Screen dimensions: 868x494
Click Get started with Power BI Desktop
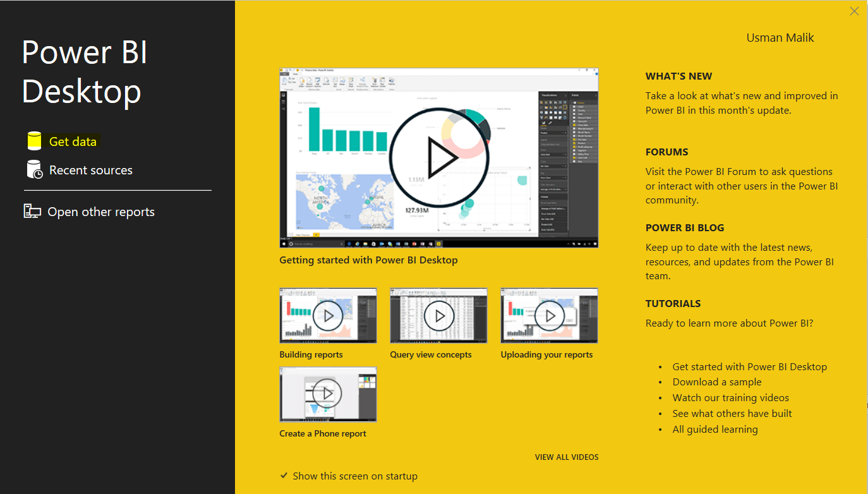coord(749,366)
